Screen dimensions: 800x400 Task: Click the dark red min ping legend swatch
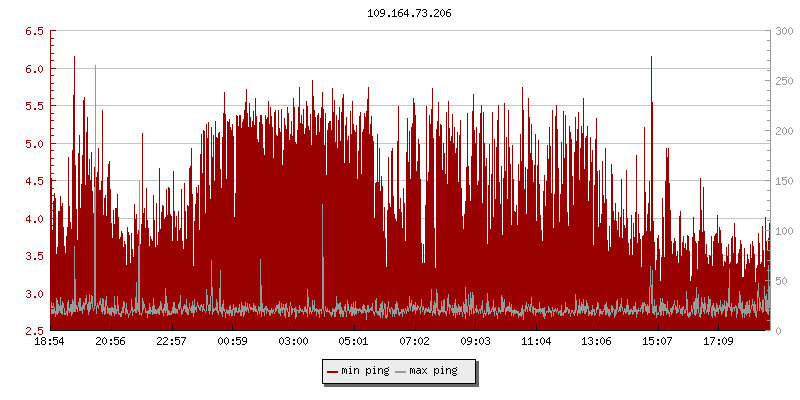332,371
